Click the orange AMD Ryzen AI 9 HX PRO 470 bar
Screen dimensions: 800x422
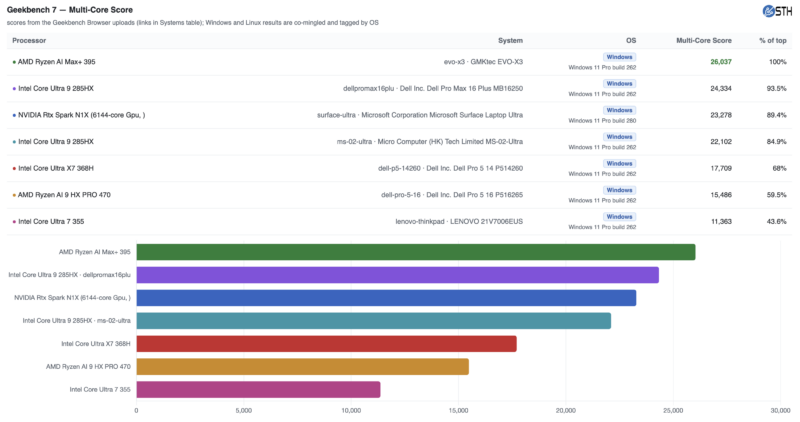pos(303,367)
